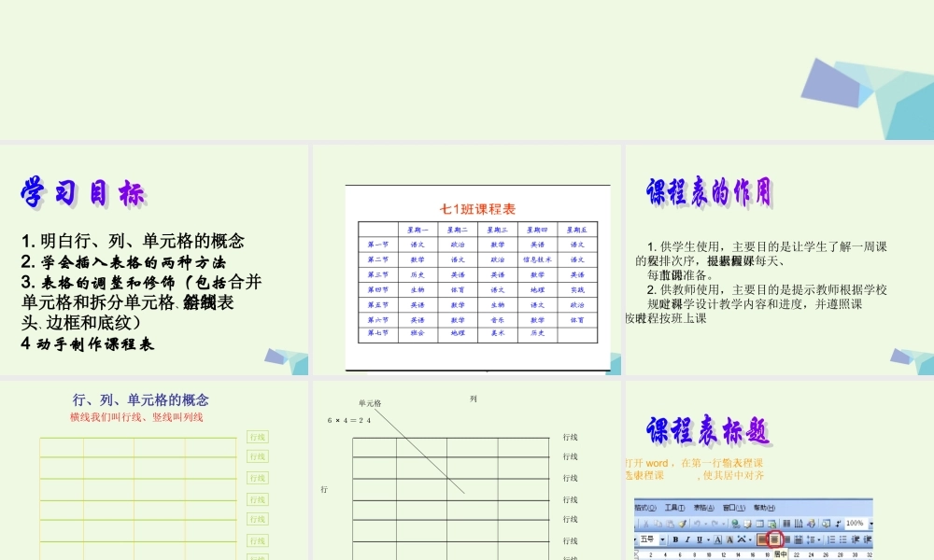Click the Tables and Borders icon
Screen dimensions: 934x560
(x=747, y=523)
